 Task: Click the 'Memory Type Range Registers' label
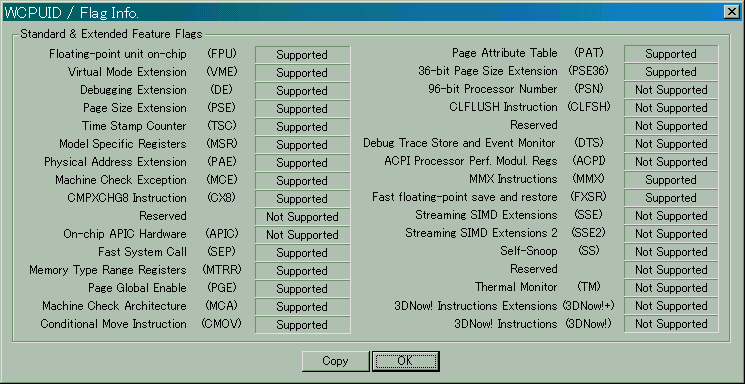pos(108,270)
